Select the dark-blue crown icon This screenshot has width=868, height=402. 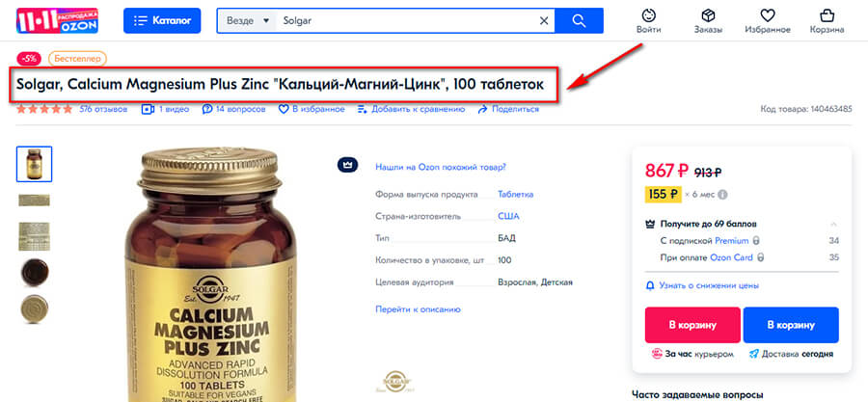(348, 165)
